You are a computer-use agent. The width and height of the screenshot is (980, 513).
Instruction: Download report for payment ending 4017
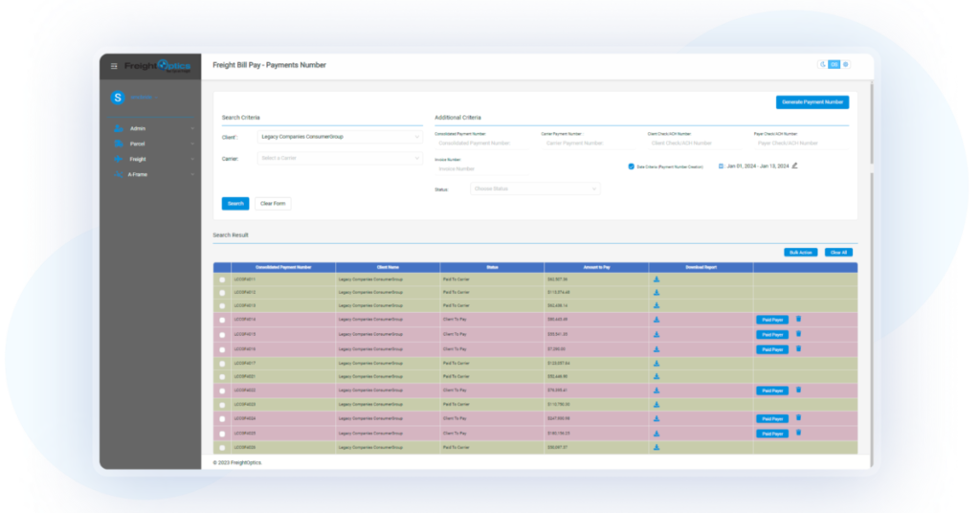tap(657, 363)
